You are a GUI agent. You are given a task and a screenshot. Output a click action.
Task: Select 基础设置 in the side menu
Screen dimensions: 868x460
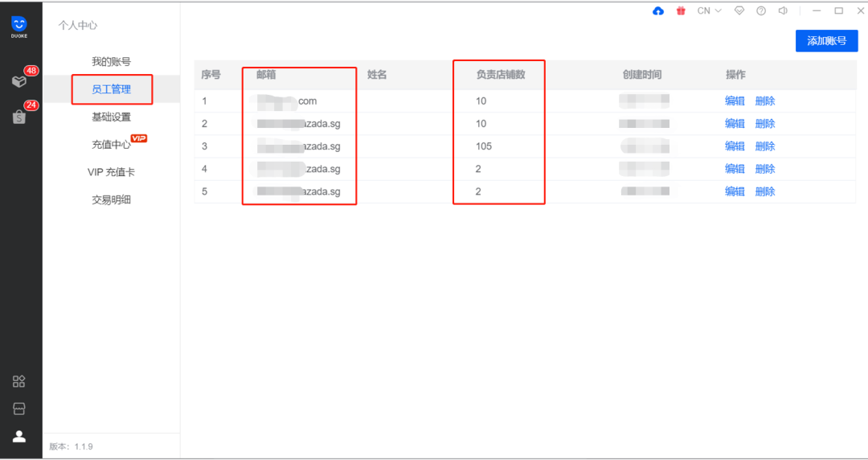111,117
